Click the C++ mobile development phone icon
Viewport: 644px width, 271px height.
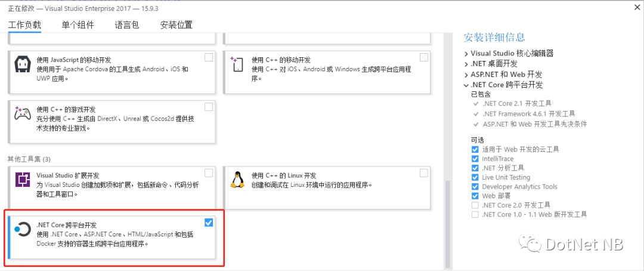237,64
